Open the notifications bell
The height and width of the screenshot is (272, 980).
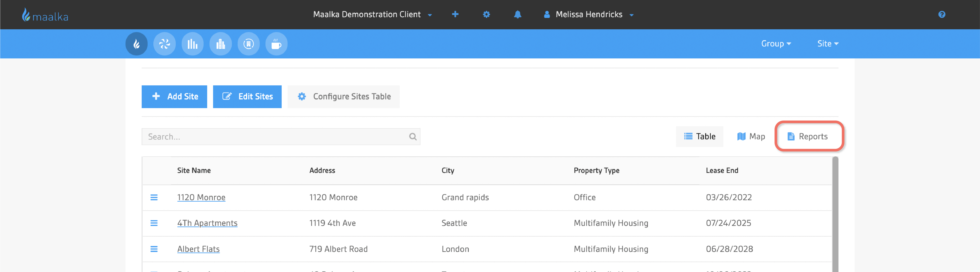click(x=517, y=14)
